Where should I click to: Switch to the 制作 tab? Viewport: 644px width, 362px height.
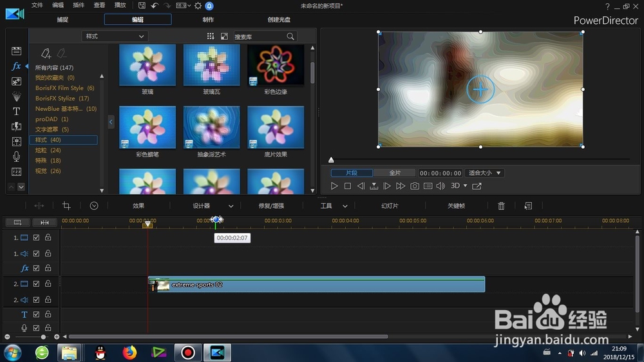point(208,19)
